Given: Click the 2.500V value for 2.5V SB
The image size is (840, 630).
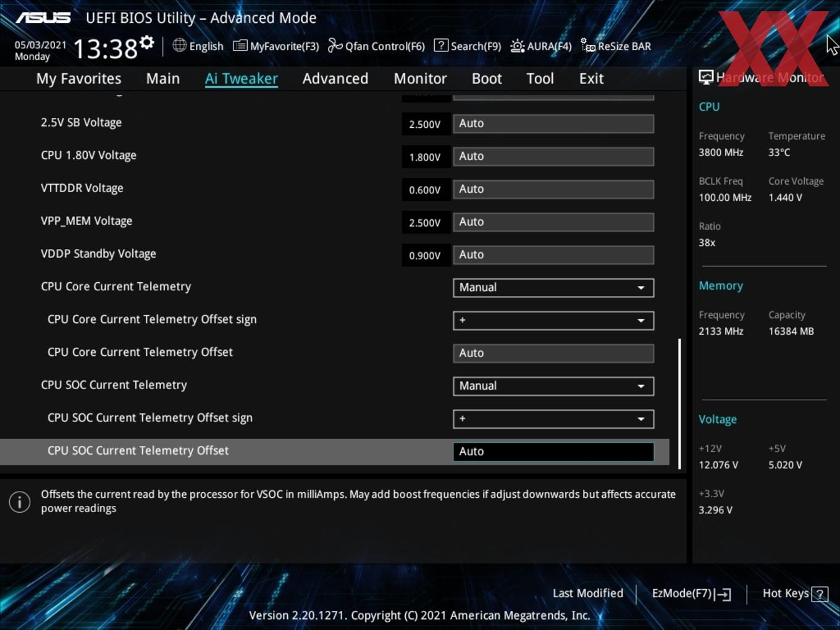Looking at the screenshot, I should pyautogui.click(x=425, y=124).
